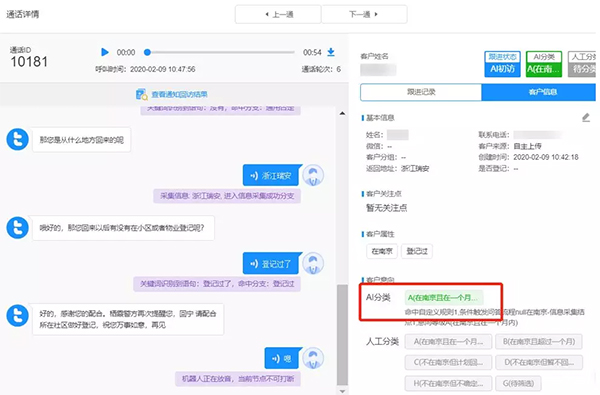Viewport: 600px width, 395px height.
Task: Play the 嗯 voice reply bubble
Action: click(282, 359)
